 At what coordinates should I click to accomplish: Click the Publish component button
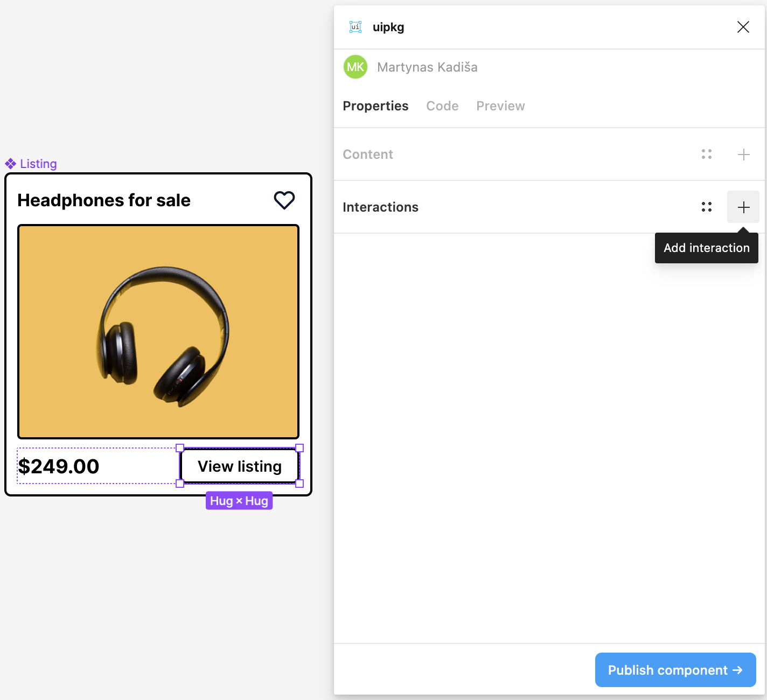coord(675,670)
